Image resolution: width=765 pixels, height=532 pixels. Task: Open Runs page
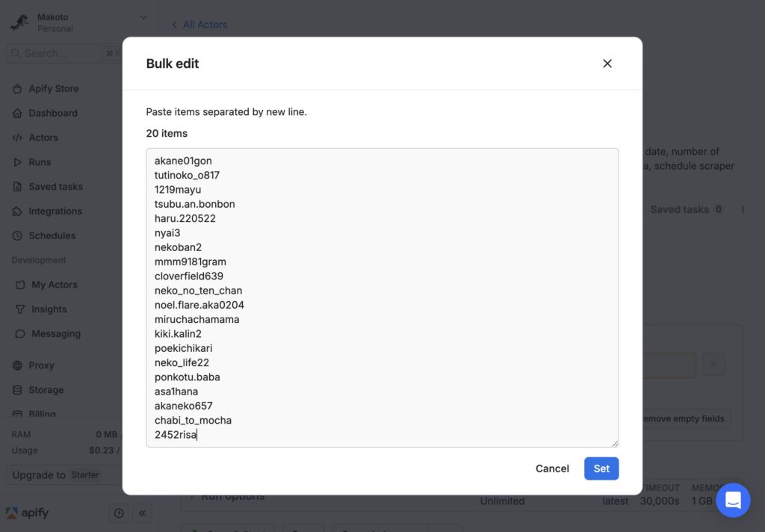(40, 162)
